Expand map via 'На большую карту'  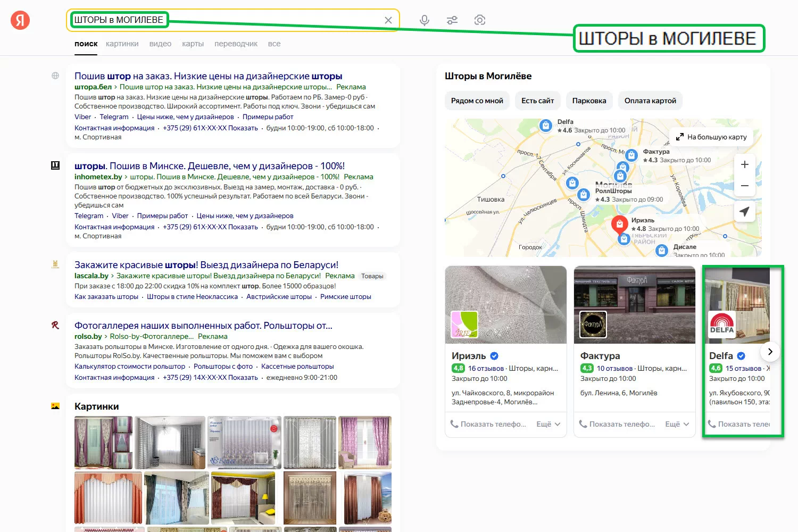[711, 137]
